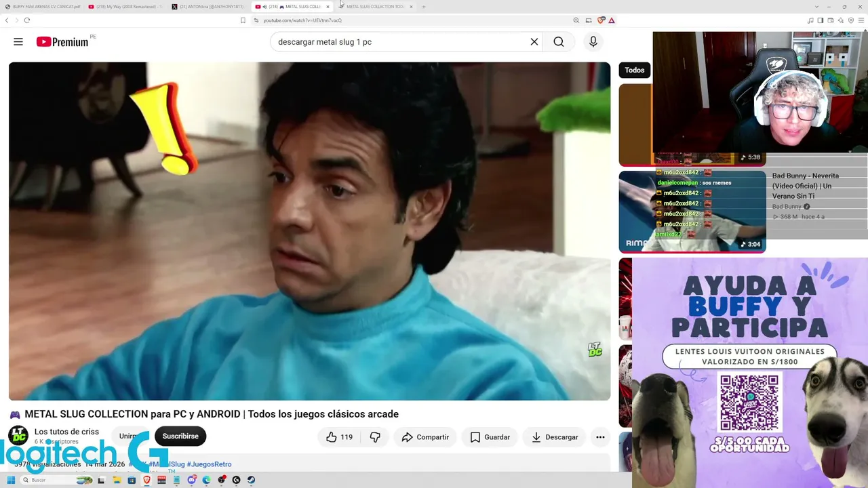The height and width of the screenshot is (488, 868).
Task: Download the video with Descargar
Action: point(555,437)
